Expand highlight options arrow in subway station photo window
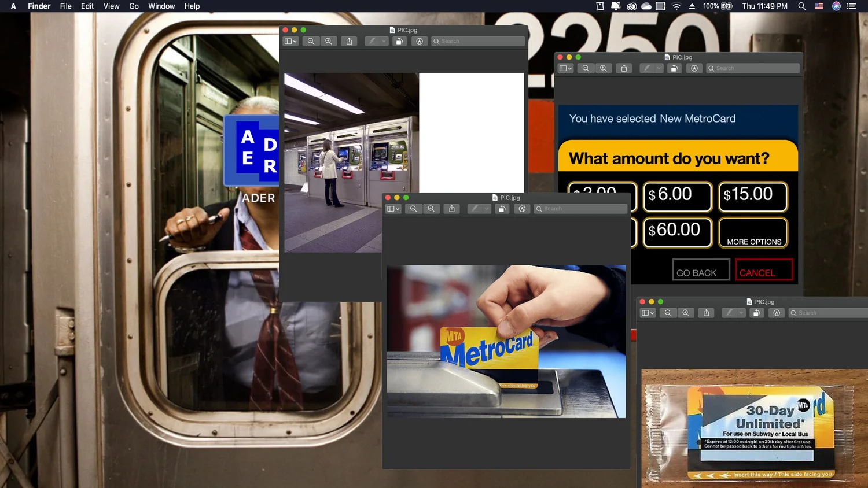868x488 pixels. (384, 41)
